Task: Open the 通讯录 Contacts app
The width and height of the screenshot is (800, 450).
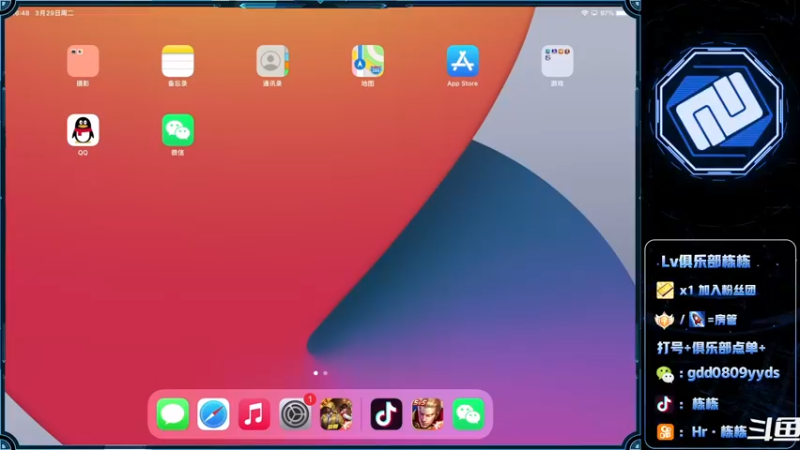Action: (x=272, y=61)
